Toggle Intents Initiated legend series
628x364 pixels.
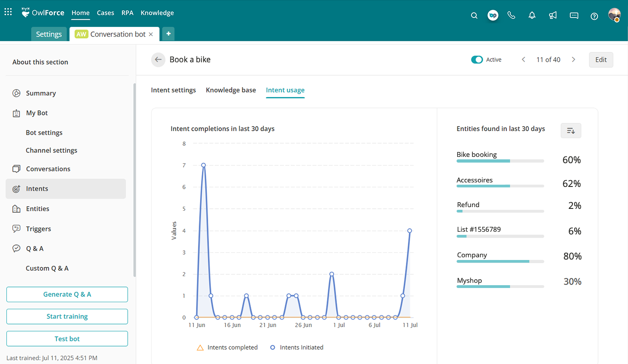pos(296,347)
